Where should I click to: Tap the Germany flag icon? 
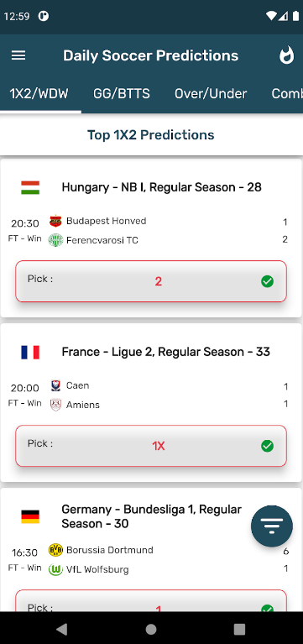[30, 516]
